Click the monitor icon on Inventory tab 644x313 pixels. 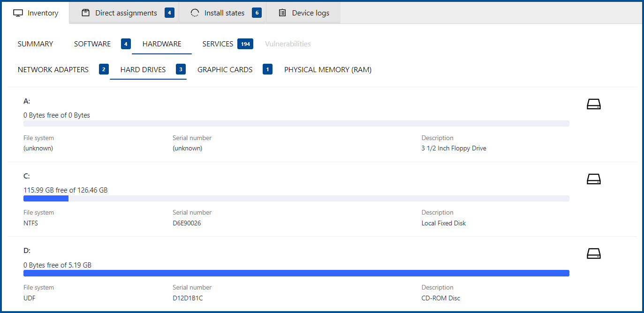click(x=18, y=13)
